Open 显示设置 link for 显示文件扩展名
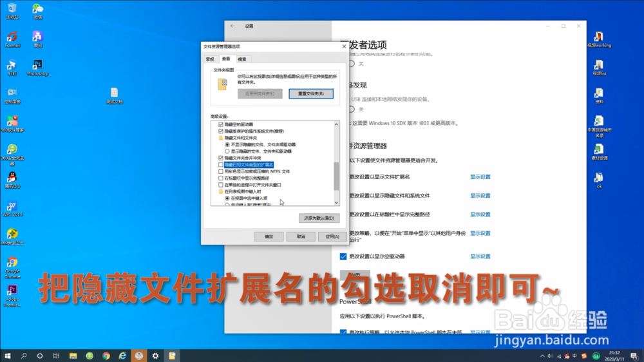644x362 pixels. click(480, 176)
